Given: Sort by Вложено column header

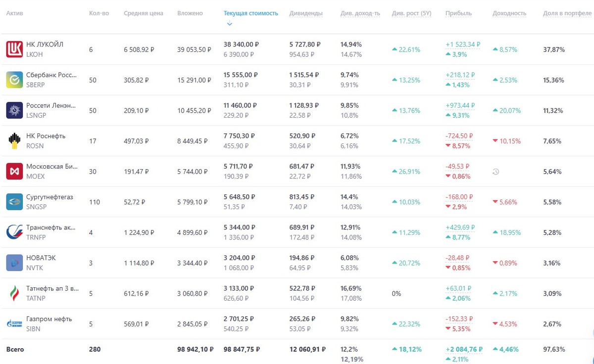Looking at the screenshot, I should [190, 13].
